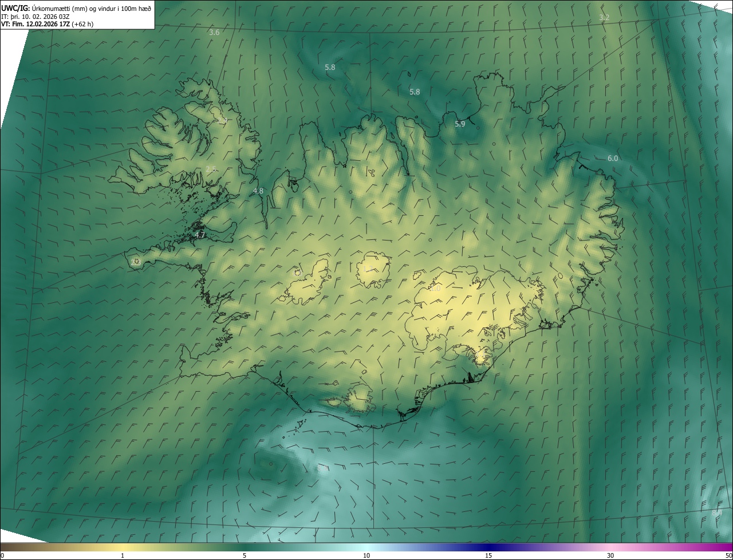
Task: Click the 6.0 value label off the northeast coast
Action: [x=612, y=158]
